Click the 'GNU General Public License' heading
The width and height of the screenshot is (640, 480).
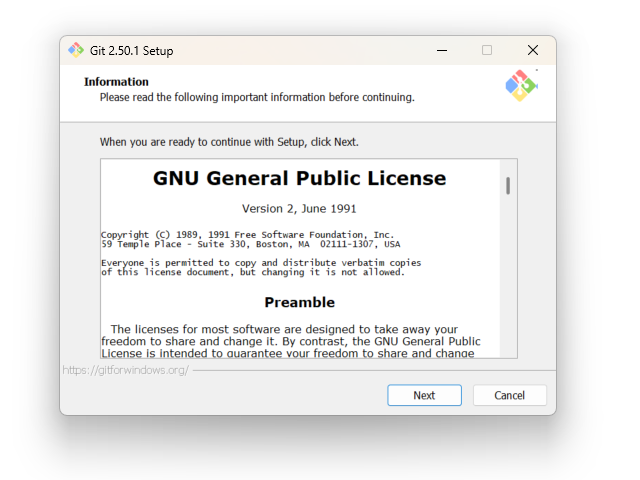[x=300, y=178]
